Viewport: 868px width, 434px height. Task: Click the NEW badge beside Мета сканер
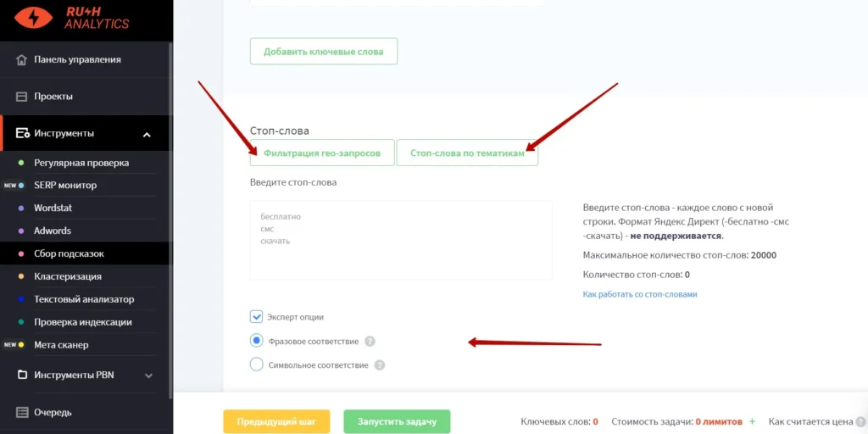pyautogui.click(x=10, y=345)
